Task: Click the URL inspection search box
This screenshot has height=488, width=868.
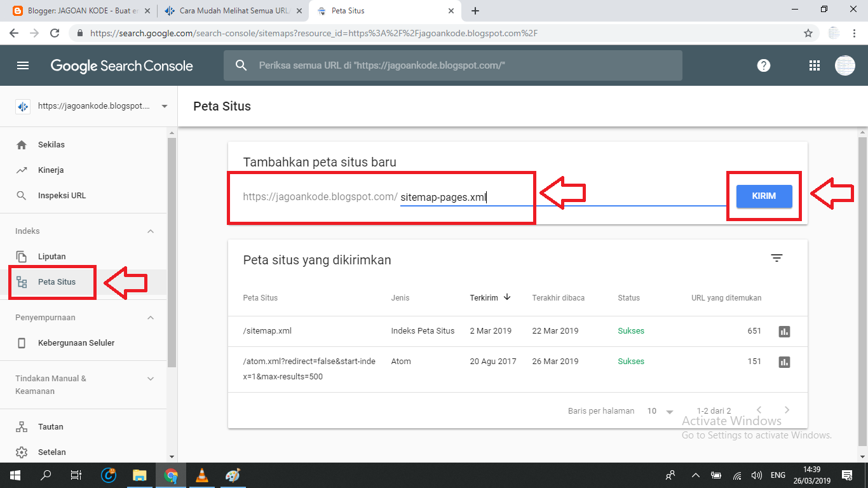Action: 452,65
